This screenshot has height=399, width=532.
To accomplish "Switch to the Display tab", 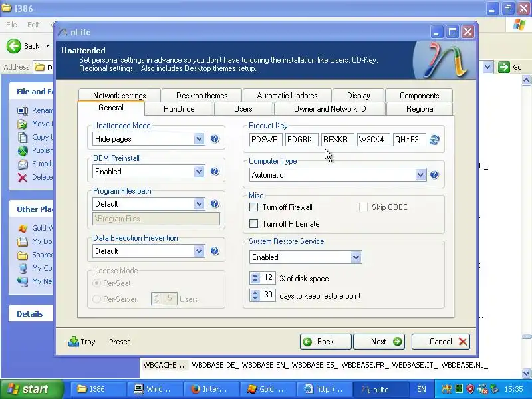I will click(358, 95).
